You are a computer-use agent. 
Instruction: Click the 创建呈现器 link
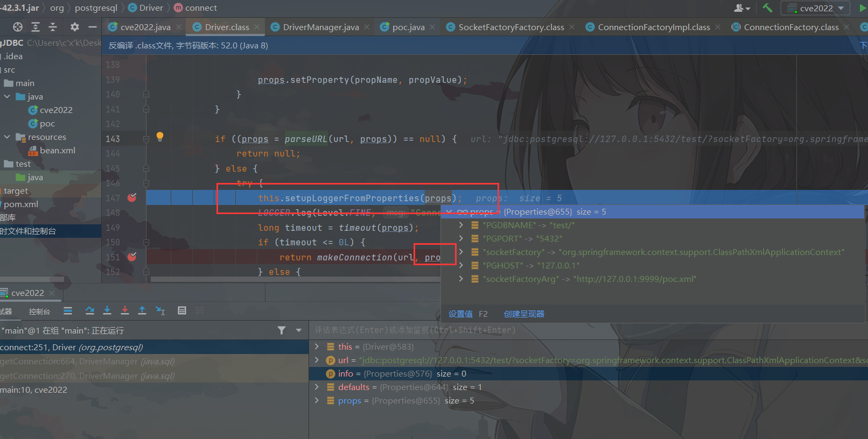coord(524,314)
